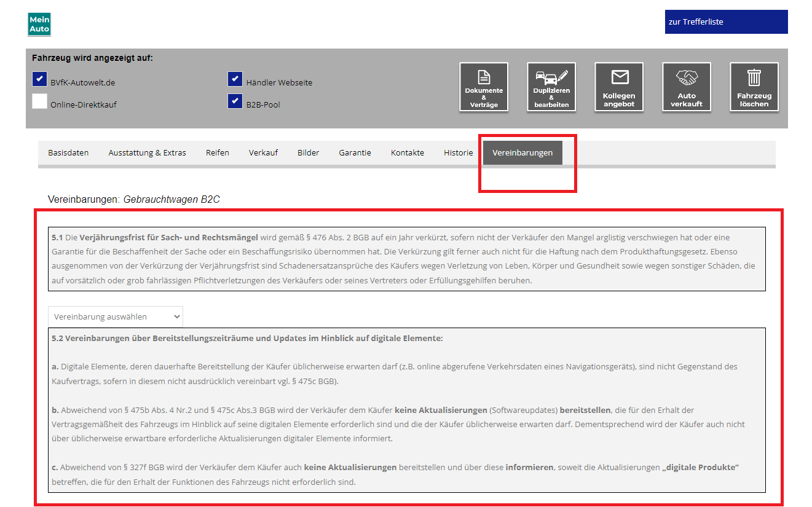Open the Kollegenangebot envelope icon
This screenshot has width=812, height=507.
[x=619, y=87]
